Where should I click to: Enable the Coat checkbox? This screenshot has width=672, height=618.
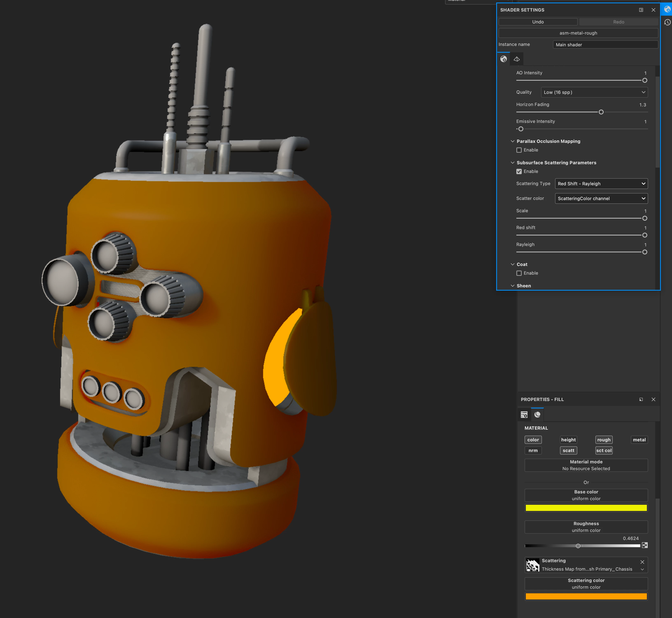tap(519, 273)
